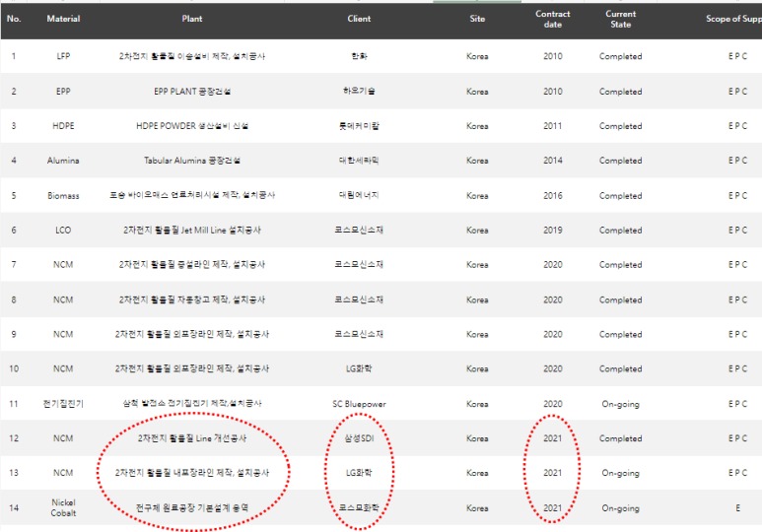The image size is (762, 532).
Task: Select the 전기집진기 material cell in row 11
Action: [x=63, y=404]
